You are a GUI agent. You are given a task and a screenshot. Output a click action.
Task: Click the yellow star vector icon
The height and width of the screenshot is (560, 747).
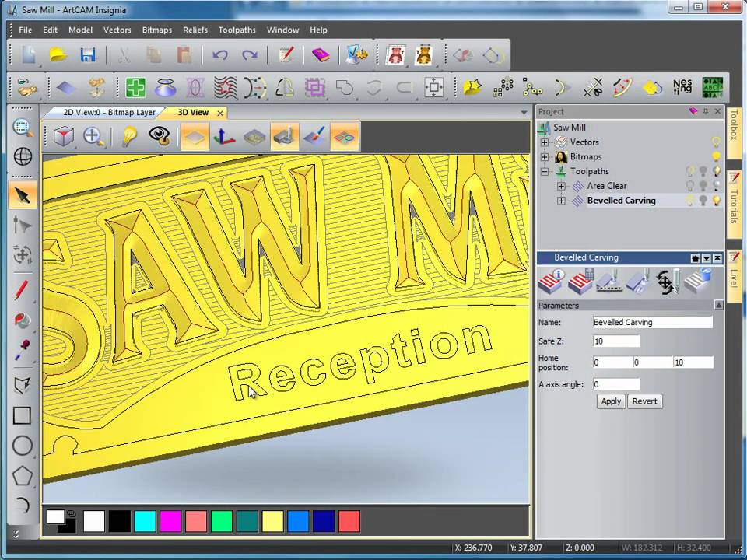coord(472,87)
